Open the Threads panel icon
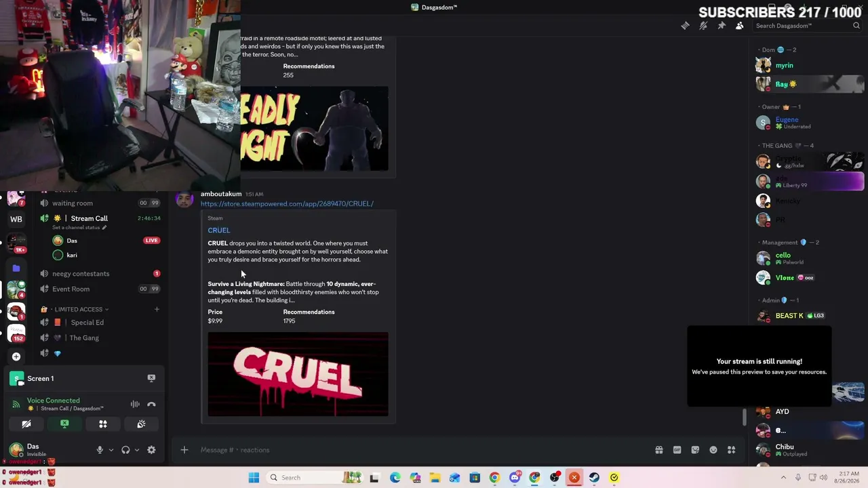The image size is (868, 488). point(685,26)
